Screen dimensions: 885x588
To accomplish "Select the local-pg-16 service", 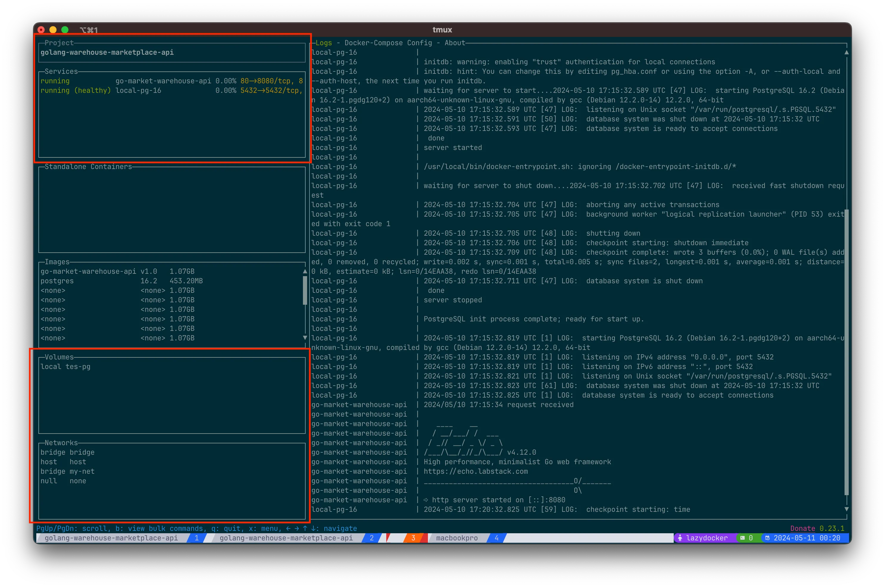I will [138, 90].
